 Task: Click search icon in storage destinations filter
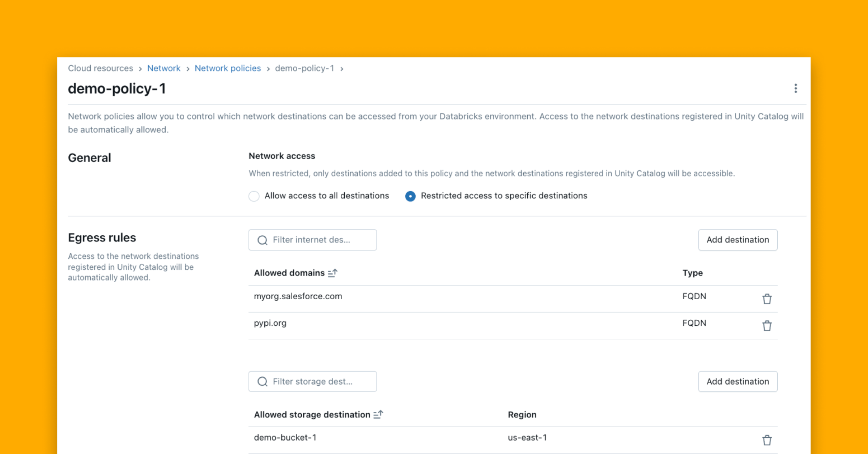coord(263,382)
